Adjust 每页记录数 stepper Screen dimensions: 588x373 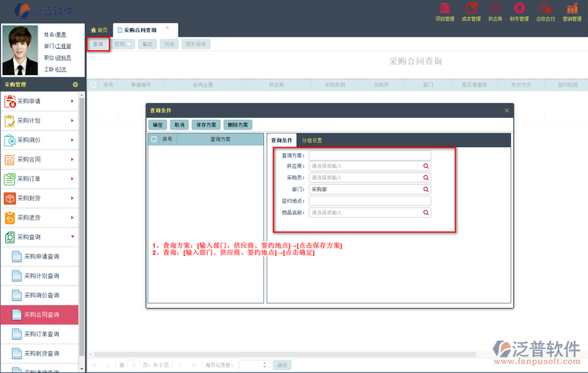(x=265, y=365)
